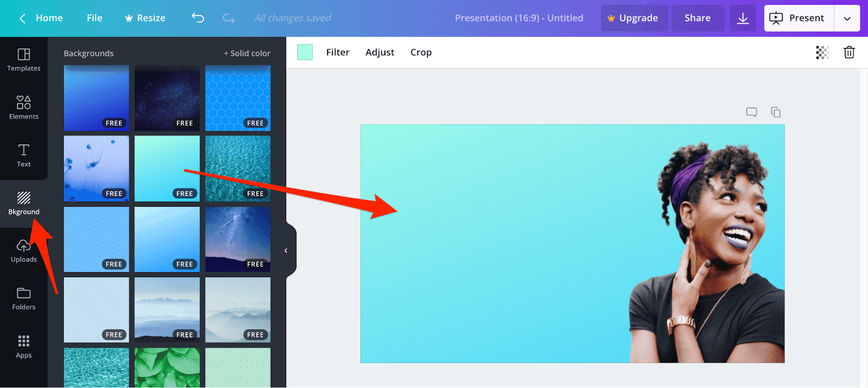The image size is (868, 388).
Task: Open the File menu
Action: click(94, 18)
